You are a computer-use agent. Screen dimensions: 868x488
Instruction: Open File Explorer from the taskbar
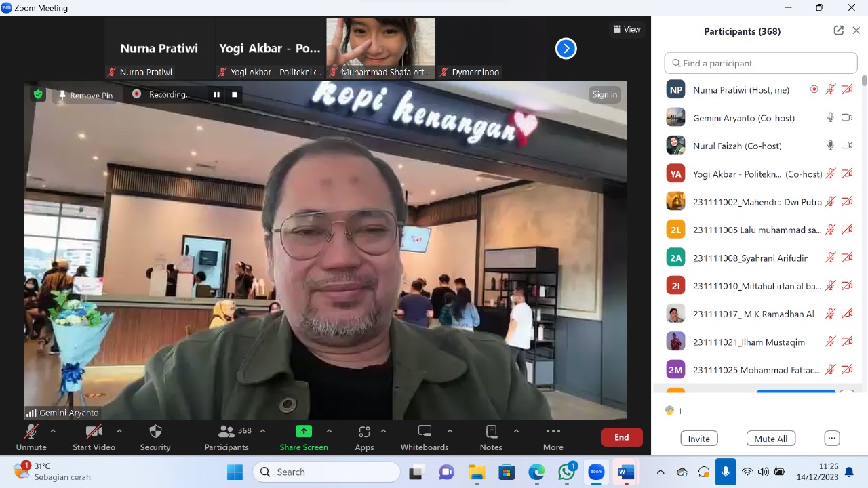point(477,472)
